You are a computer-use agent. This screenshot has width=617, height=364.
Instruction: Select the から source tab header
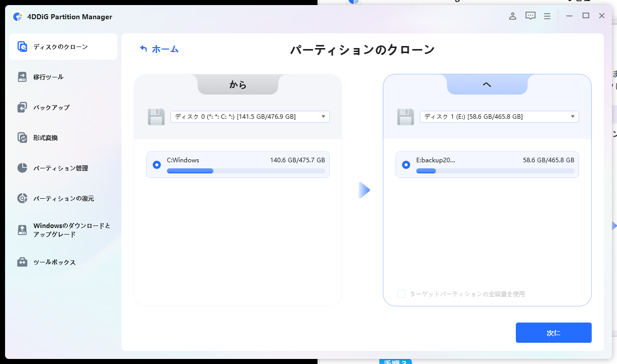click(x=238, y=84)
